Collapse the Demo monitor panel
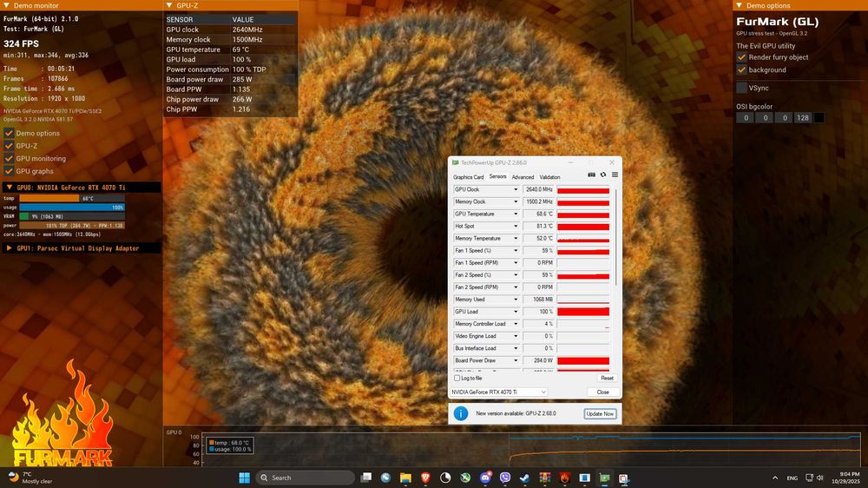 (x=7, y=5)
